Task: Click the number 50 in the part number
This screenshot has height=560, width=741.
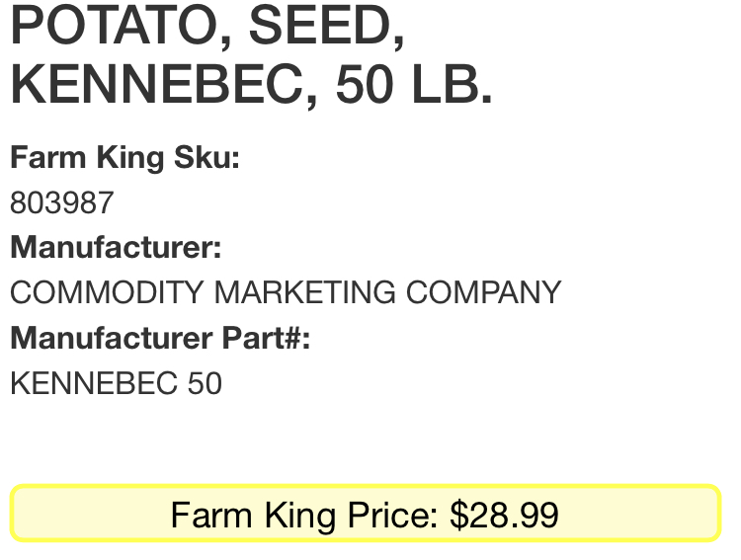Action: [x=205, y=383]
